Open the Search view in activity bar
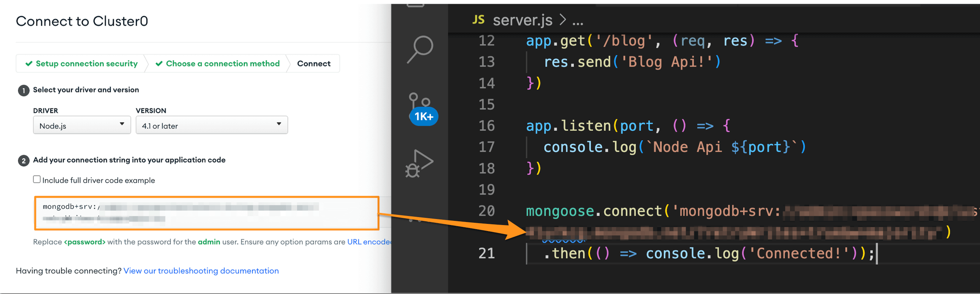The image size is (980, 294). pyautogui.click(x=420, y=49)
